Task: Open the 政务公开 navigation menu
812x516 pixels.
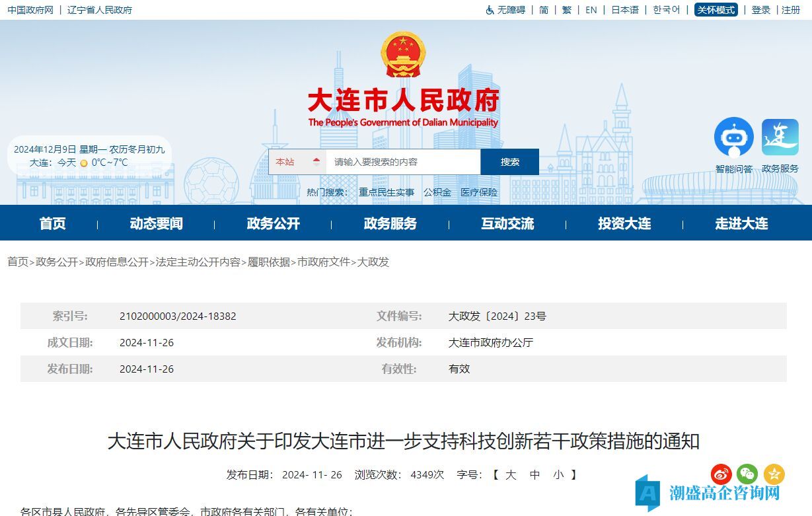Action: pos(273,223)
